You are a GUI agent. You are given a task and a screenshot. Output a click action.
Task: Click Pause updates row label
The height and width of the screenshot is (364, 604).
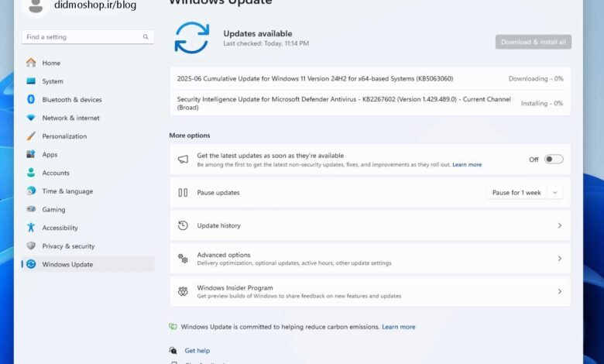click(x=218, y=193)
